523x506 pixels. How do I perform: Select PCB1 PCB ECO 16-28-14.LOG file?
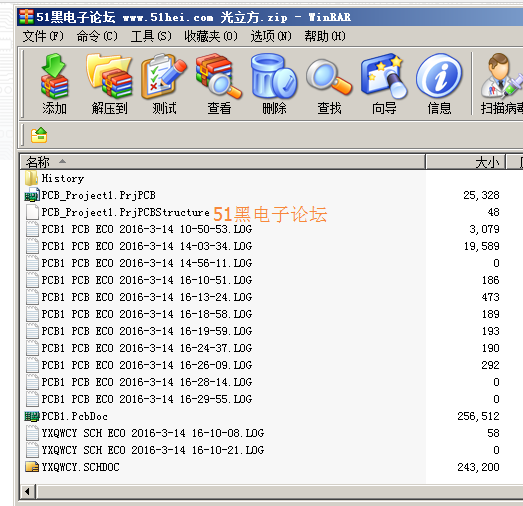147,382
